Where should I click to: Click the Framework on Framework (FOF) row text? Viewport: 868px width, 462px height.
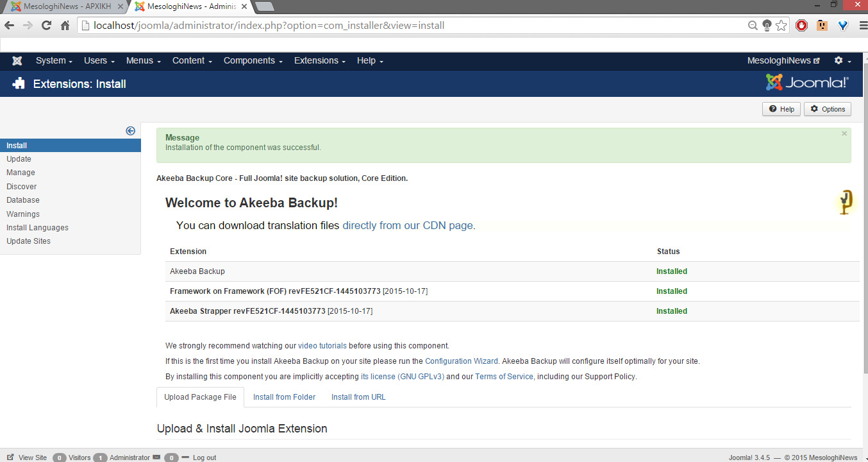(x=299, y=291)
